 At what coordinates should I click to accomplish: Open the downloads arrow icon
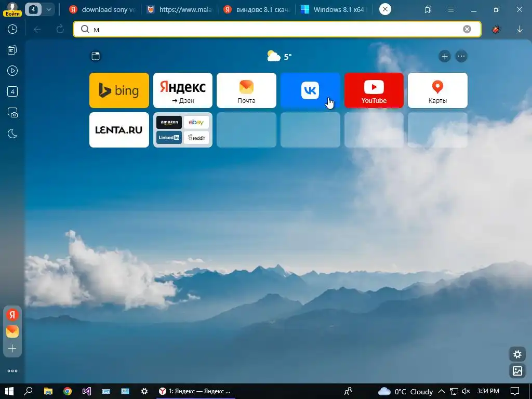pyautogui.click(x=520, y=30)
